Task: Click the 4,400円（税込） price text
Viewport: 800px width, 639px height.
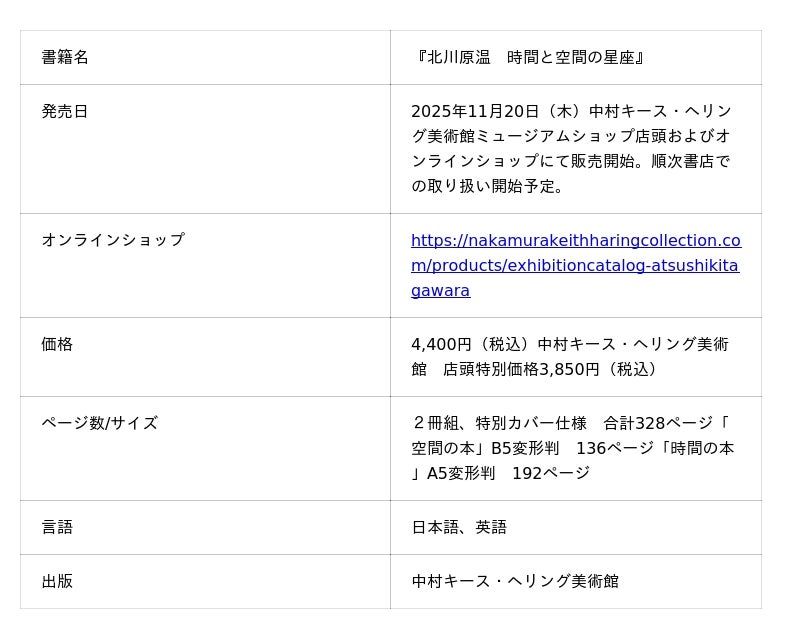Action: (x=470, y=345)
